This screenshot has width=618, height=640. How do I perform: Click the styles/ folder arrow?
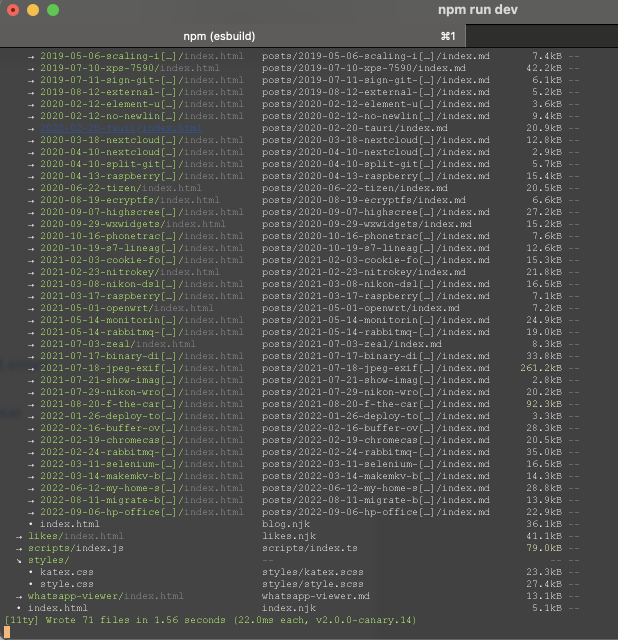point(19,560)
